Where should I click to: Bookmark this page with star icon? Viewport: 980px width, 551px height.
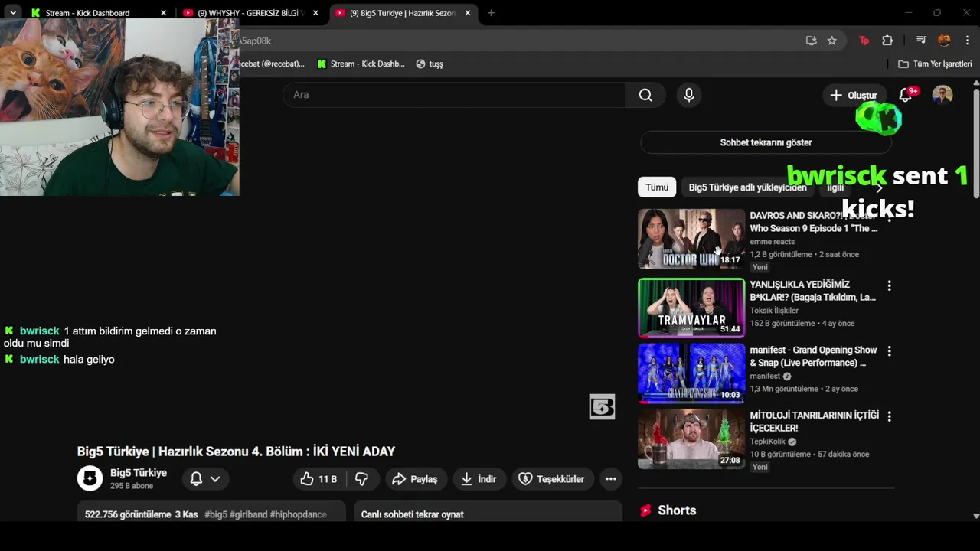coord(832,41)
